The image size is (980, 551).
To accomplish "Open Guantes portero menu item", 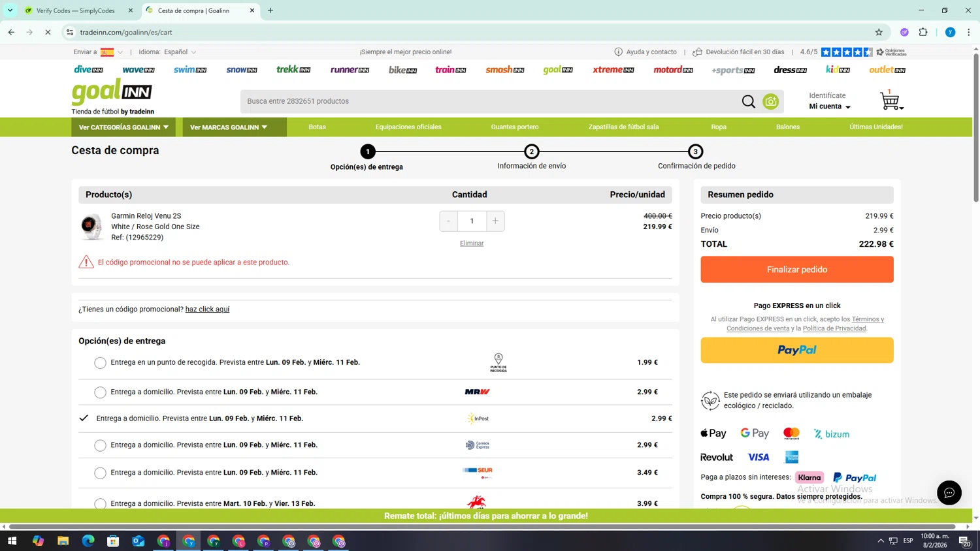I will coord(515,127).
